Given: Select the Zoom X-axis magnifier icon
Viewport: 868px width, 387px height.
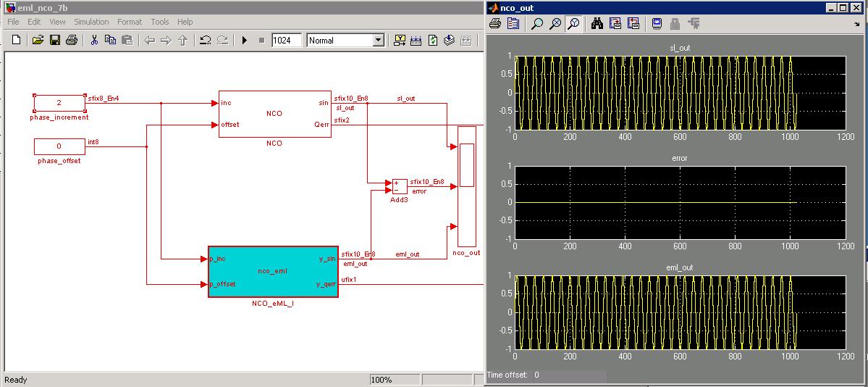Looking at the screenshot, I should coord(555,24).
